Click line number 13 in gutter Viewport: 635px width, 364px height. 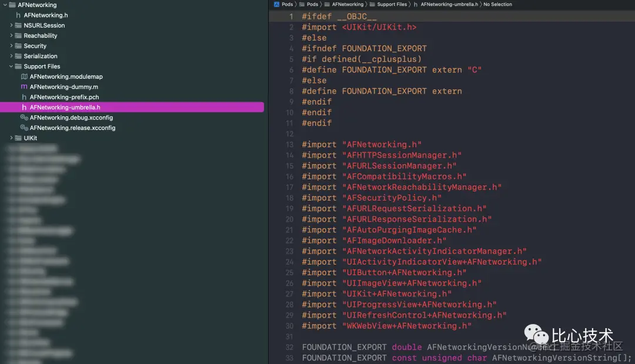(x=289, y=145)
